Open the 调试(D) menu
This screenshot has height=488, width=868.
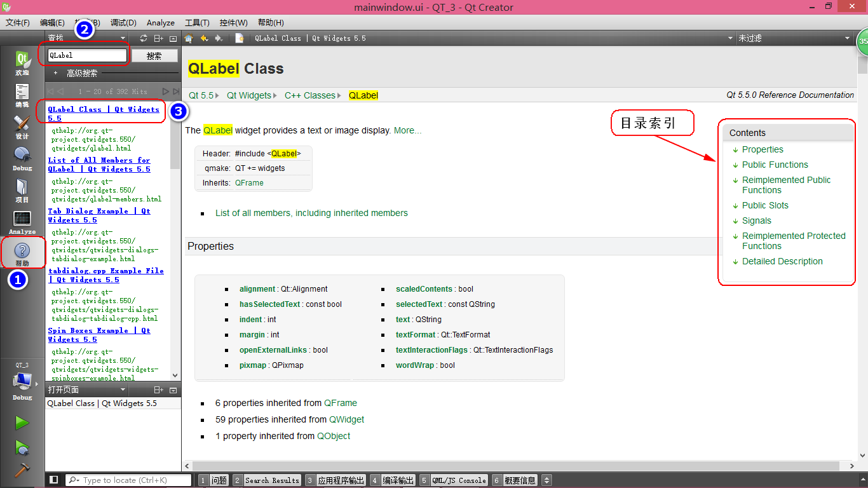(x=123, y=22)
